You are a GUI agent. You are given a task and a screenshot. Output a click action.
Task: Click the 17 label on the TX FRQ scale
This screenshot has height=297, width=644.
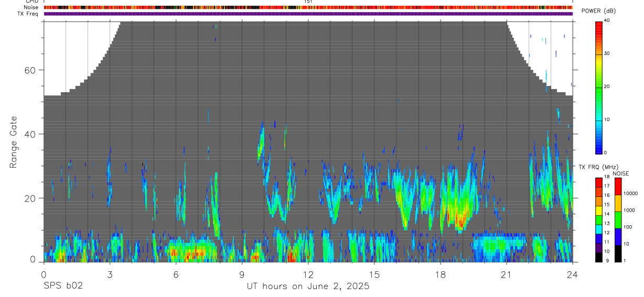606,186
